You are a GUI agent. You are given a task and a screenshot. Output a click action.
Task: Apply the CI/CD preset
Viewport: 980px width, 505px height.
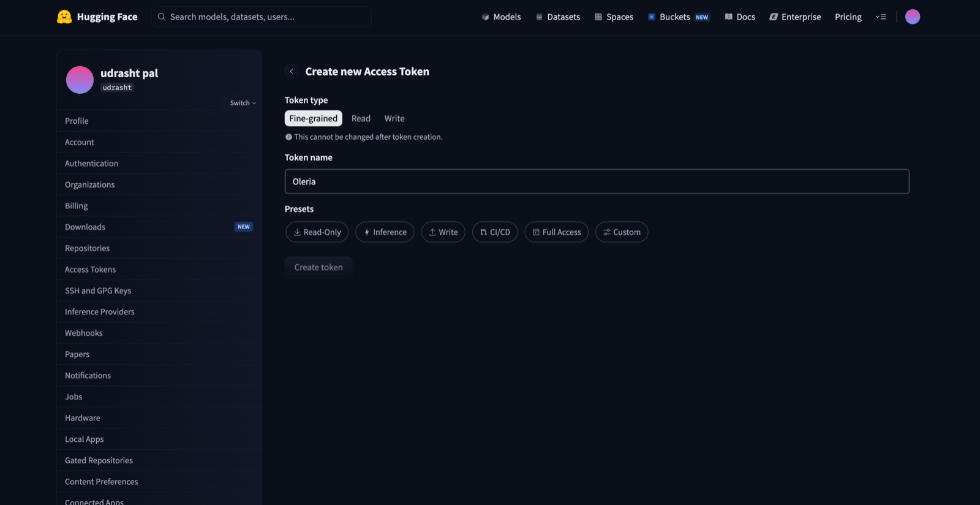click(495, 232)
